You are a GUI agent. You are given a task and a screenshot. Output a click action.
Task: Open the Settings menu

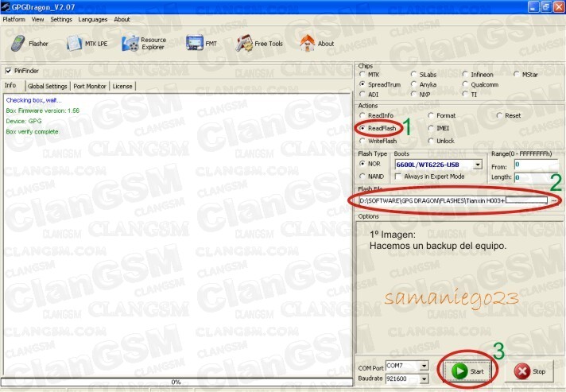(61, 20)
